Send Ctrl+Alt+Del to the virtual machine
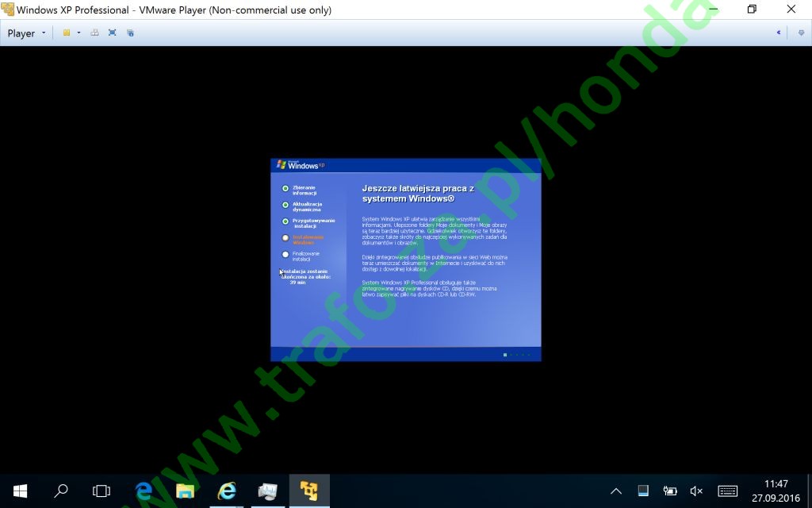812x508 pixels. [x=94, y=33]
